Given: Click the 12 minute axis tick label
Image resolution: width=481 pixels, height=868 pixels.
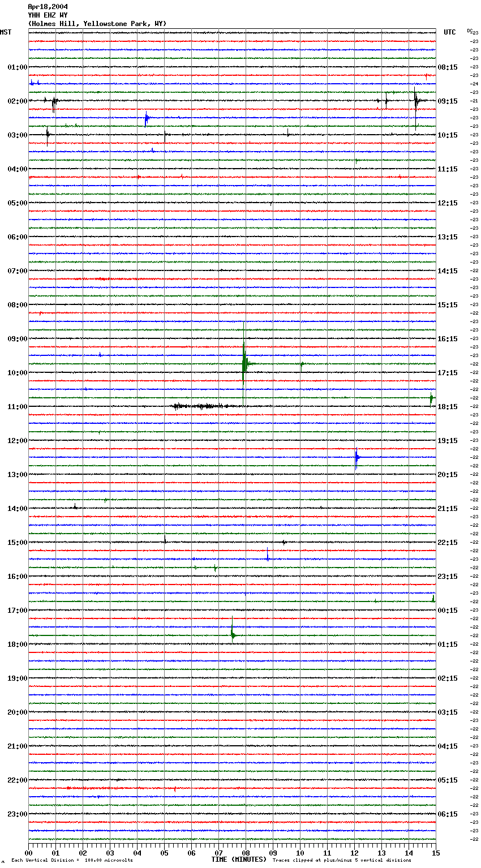Looking at the screenshot, I should click(354, 853).
